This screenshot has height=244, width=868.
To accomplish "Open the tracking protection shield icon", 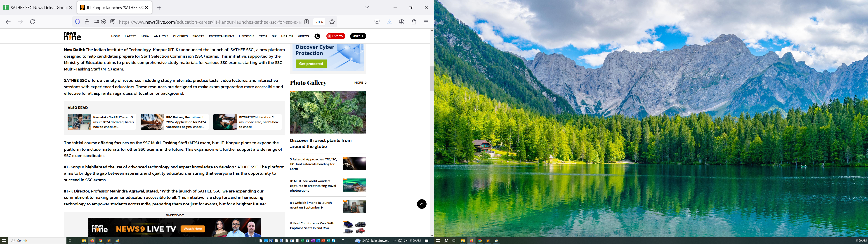I will [x=78, y=22].
